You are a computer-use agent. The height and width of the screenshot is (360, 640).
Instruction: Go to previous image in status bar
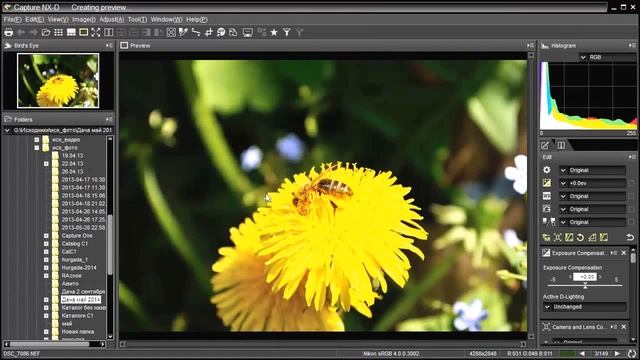pyautogui.click(x=582, y=353)
